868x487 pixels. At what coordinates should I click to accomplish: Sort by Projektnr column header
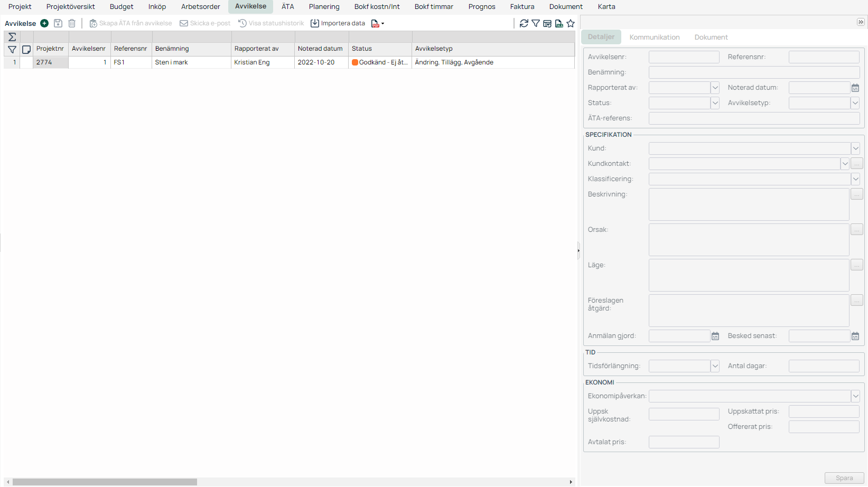50,49
